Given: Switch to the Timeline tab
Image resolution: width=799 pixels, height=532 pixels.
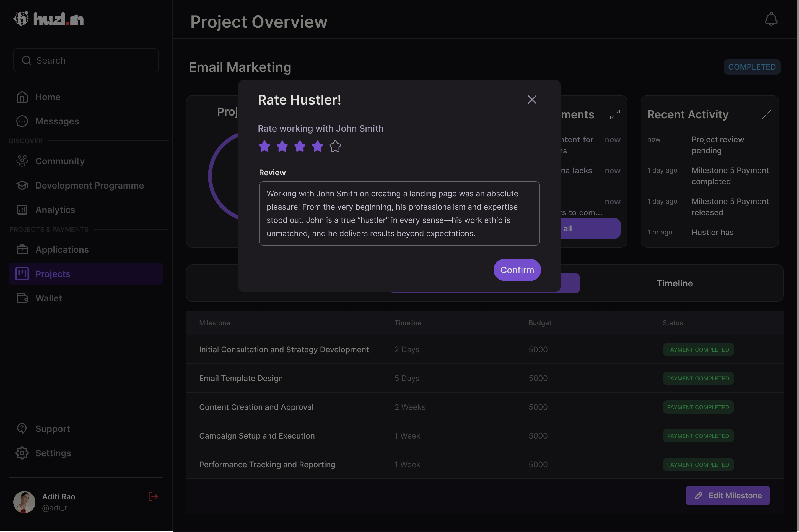Looking at the screenshot, I should click(675, 283).
